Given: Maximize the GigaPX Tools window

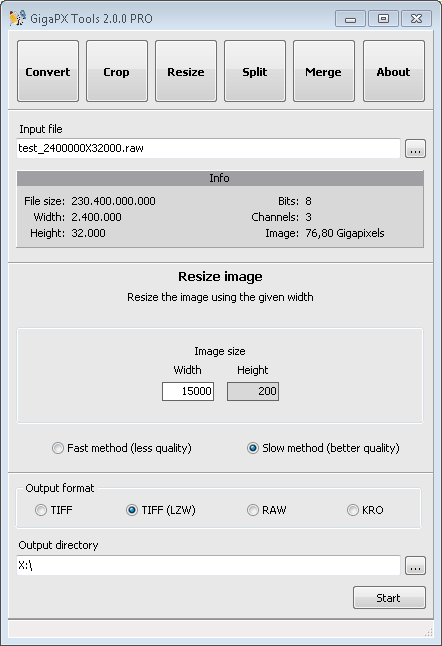Looking at the screenshot, I should [x=384, y=19].
